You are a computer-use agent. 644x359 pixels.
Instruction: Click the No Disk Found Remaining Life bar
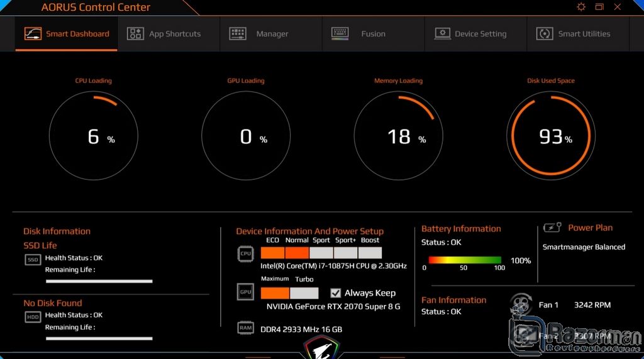pos(99,338)
